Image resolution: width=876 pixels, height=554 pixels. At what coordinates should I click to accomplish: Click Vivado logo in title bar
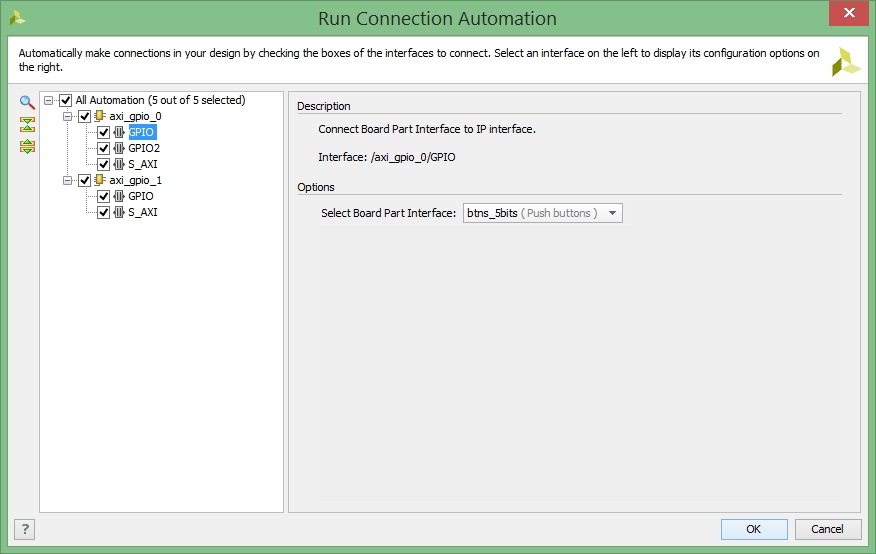[17, 18]
